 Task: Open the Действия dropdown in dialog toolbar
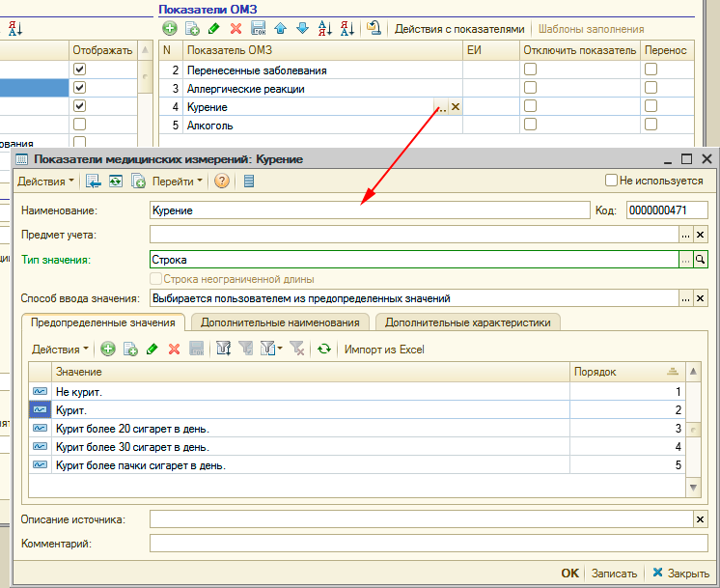45,181
